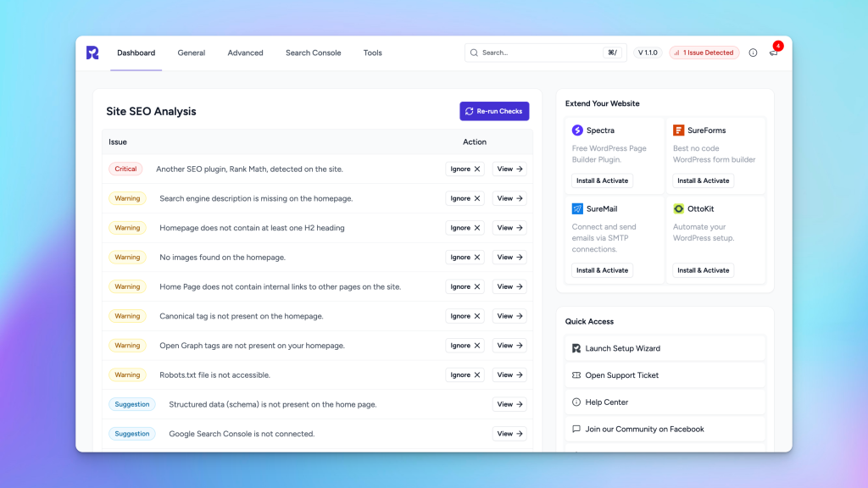The height and width of the screenshot is (488, 868).
Task: Install & Activate the SureMail plugin
Action: pos(603,270)
